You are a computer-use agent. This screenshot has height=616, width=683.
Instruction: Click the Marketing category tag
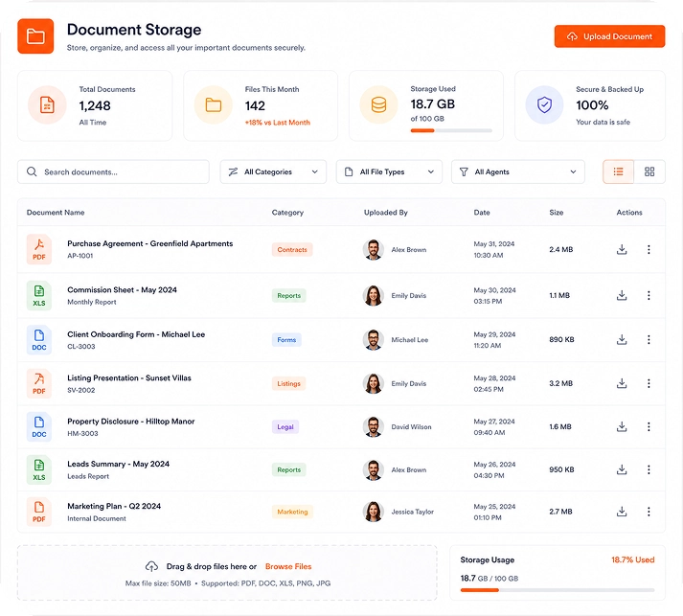point(292,512)
